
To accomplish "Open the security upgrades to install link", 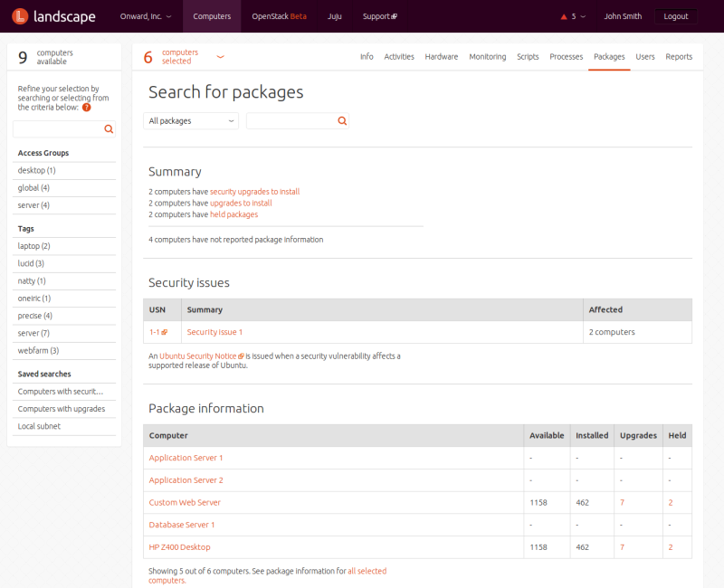I will click(254, 192).
